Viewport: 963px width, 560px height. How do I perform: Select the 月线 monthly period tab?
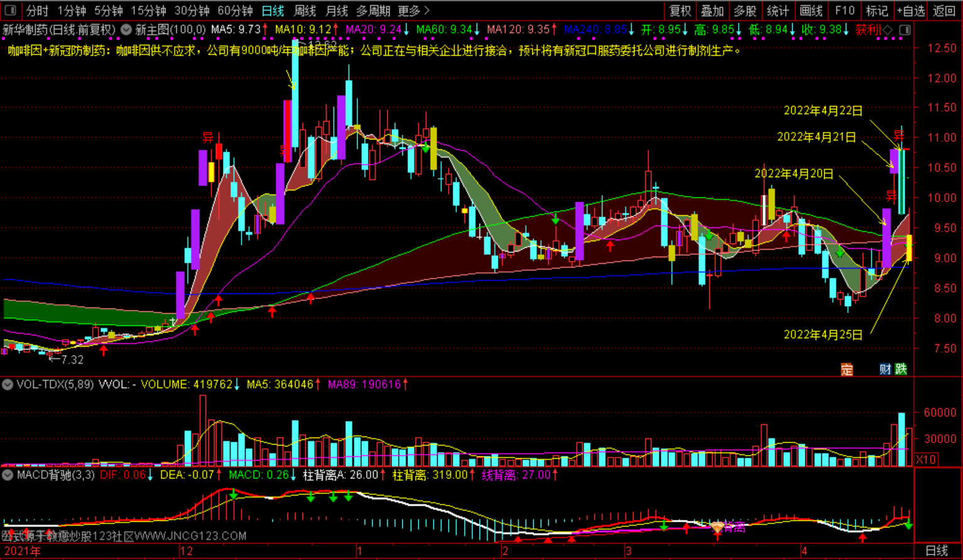(x=336, y=11)
